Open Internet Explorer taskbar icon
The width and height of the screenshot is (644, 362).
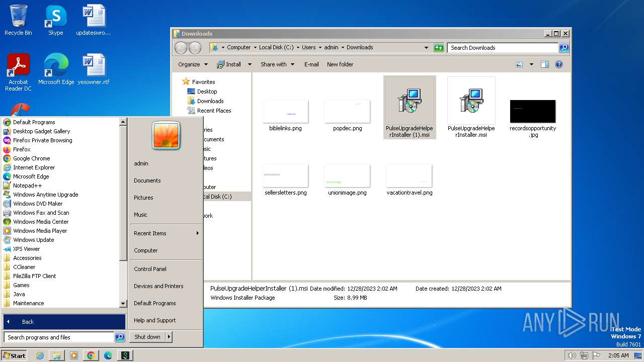point(40,355)
